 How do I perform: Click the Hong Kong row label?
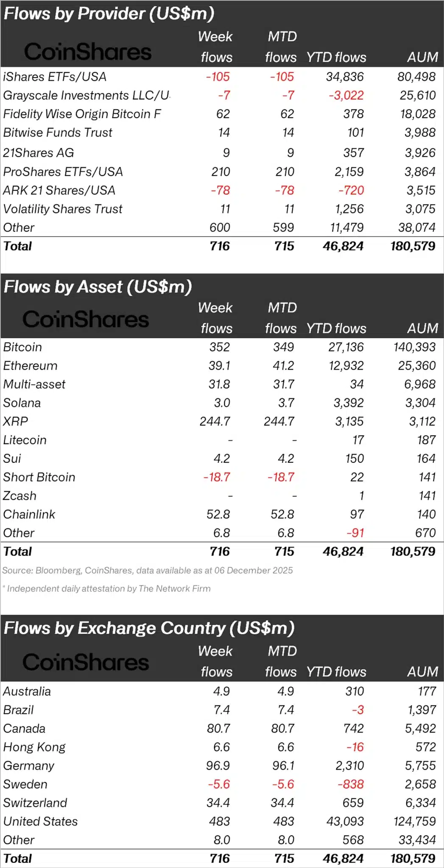34,747
